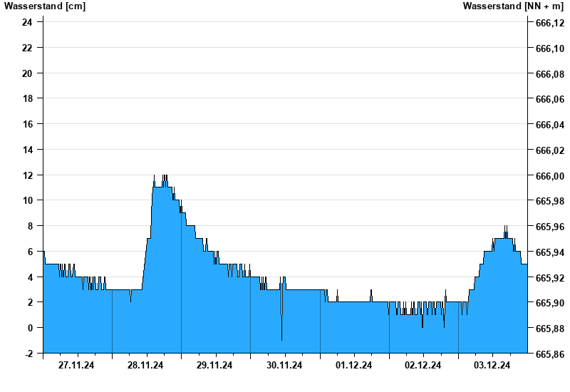Click the 666,00 value on right axis
The width and height of the screenshot is (570, 392).
pyautogui.click(x=550, y=175)
